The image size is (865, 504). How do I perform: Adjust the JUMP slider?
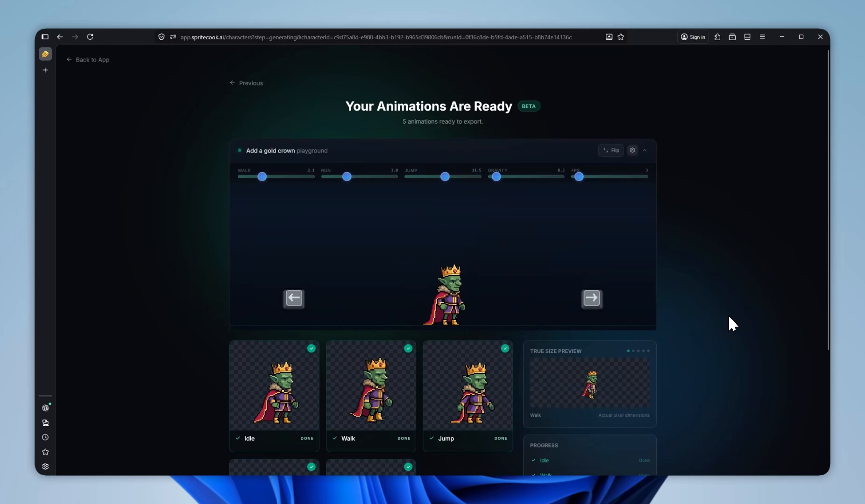443,176
